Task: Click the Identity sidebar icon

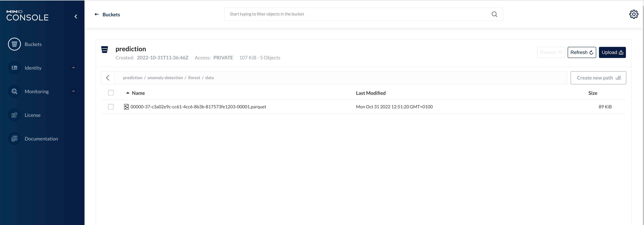Action: coord(14,68)
